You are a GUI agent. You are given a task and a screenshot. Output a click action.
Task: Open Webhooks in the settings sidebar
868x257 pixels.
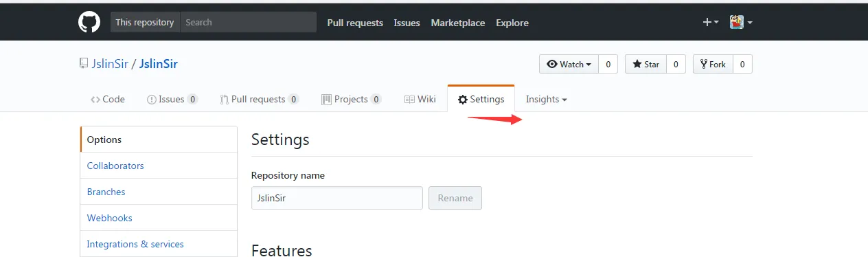159,218
